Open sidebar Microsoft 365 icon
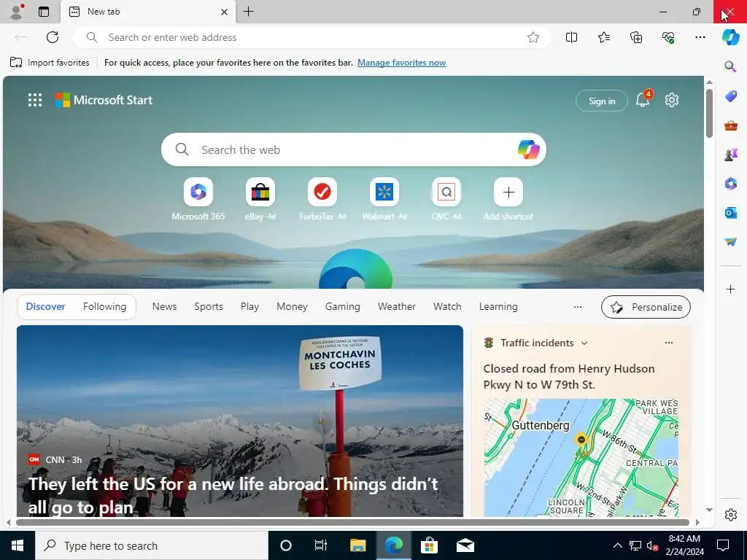747x560 pixels. point(730,183)
